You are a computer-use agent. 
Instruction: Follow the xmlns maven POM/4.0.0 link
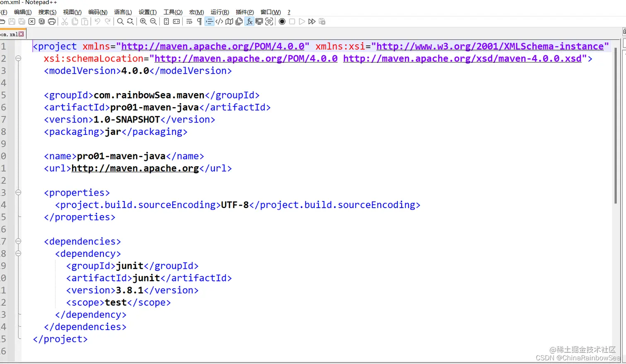(x=213, y=46)
